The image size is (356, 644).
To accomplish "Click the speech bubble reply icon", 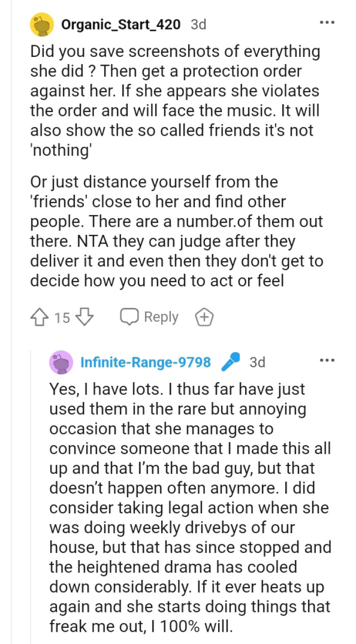I will (130, 317).
